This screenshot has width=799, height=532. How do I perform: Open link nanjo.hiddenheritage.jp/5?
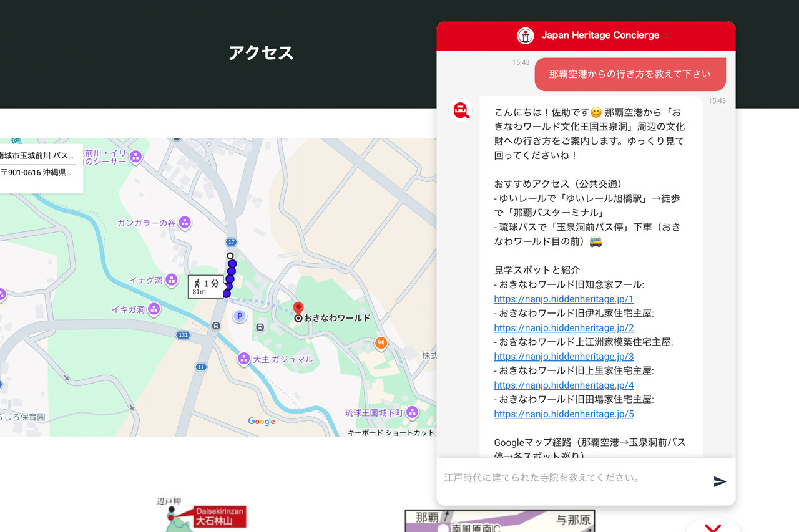tap(564, 414)
